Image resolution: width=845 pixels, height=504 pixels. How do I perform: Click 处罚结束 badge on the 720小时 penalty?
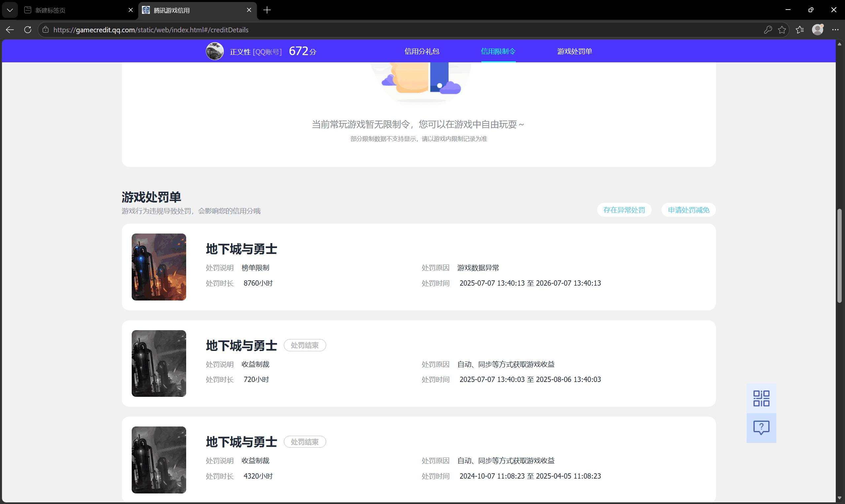tap(305, 345)
